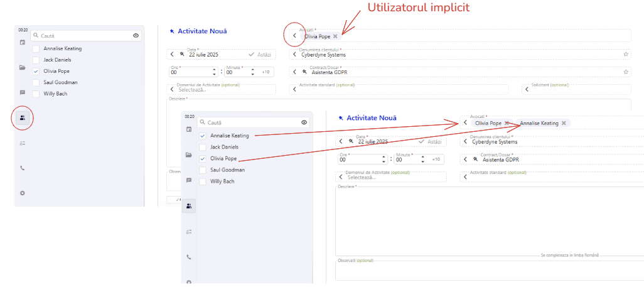
Task: Remove the Annalise Keating chip from Avocați
Action: point(564,123)
